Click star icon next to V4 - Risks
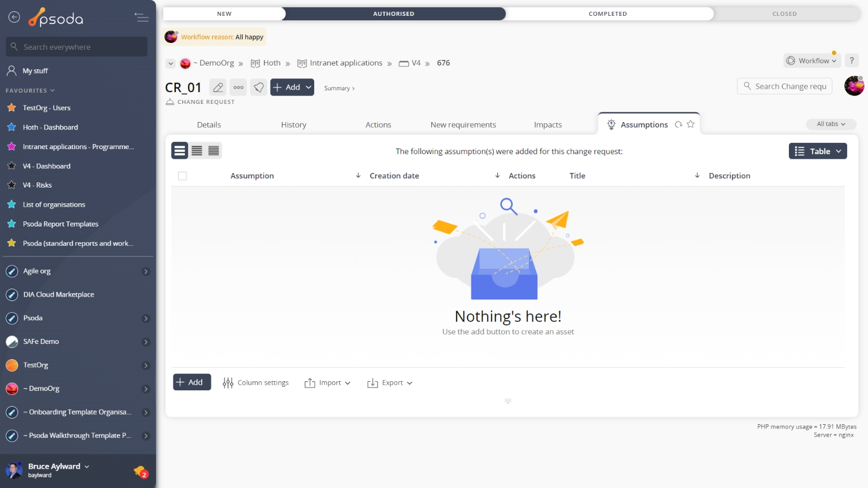The image size is (868, 488). [x=11, y=185]
